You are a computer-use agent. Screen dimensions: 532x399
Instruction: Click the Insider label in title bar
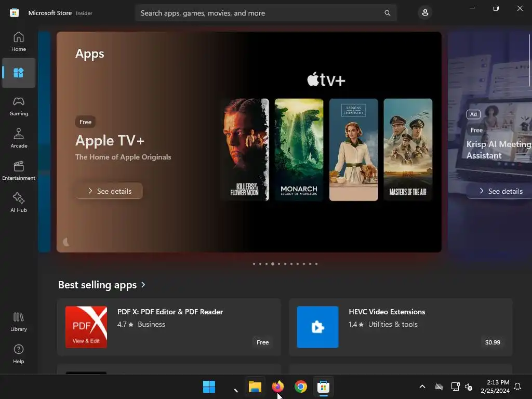click(x=84, y=13)
